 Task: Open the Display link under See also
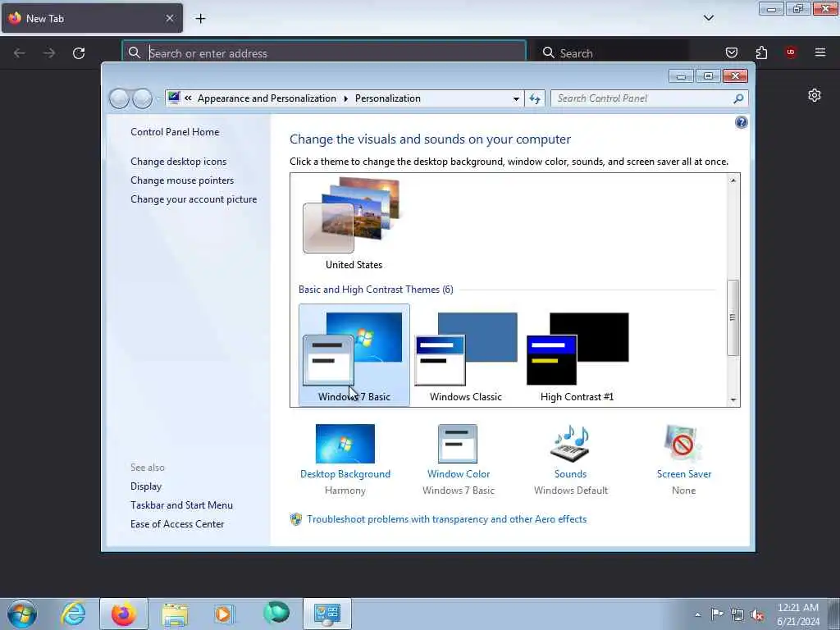pyautogui.click(x=146, y=486)
